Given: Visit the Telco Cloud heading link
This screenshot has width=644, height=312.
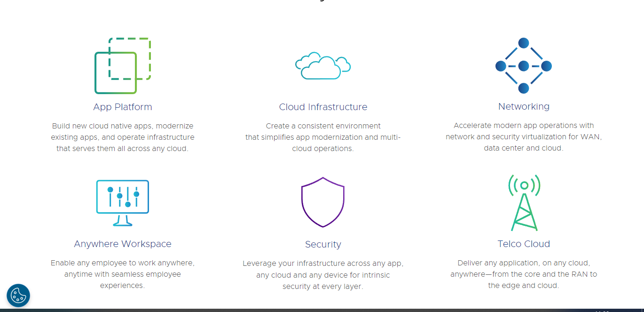Looking at the screenshot, I should click(524, 244).
